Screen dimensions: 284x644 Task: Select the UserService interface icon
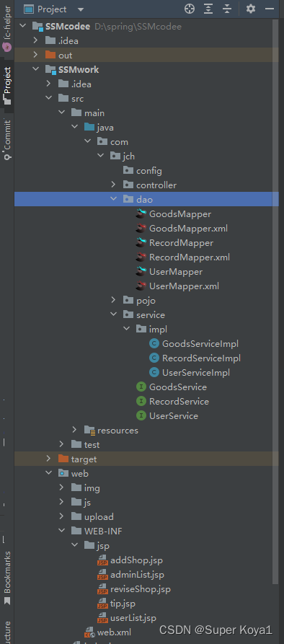[x=141, y=415]
